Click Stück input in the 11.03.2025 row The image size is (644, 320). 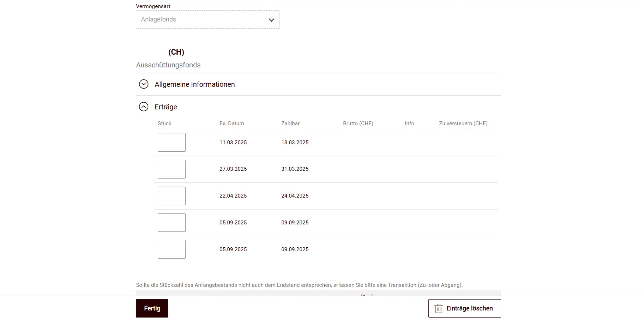coord(171,142)
